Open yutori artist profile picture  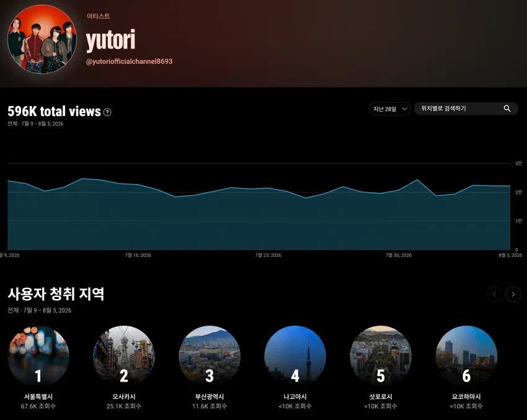(x=42, y=39)
